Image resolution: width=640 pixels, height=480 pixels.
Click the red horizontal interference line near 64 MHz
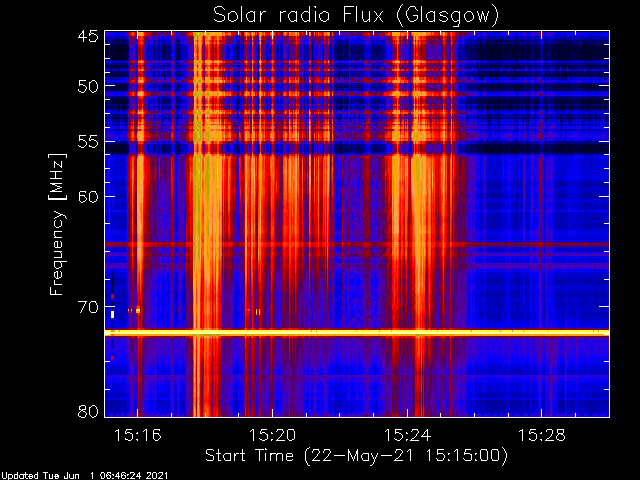coord(357,244)
